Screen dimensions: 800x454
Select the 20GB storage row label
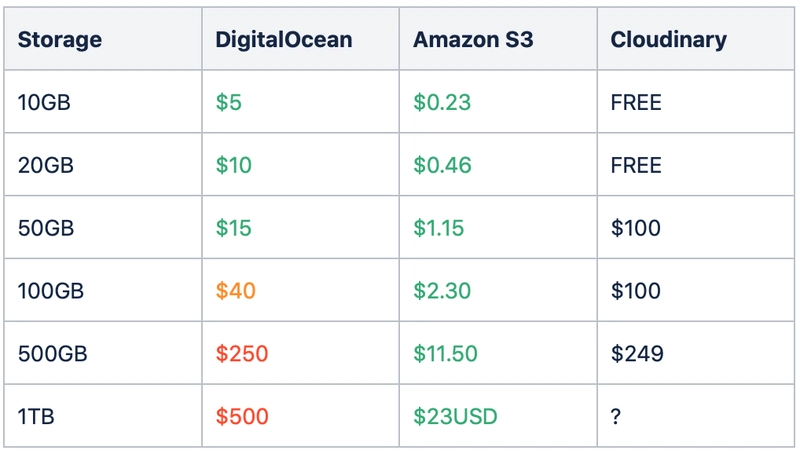click(45, 165)
